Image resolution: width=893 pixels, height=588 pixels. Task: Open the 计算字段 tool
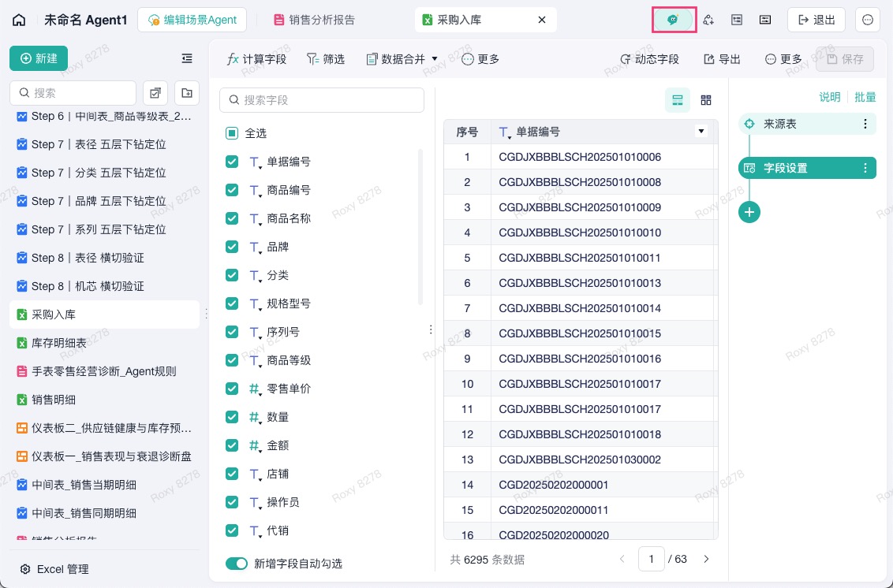[x=256, y=59]
